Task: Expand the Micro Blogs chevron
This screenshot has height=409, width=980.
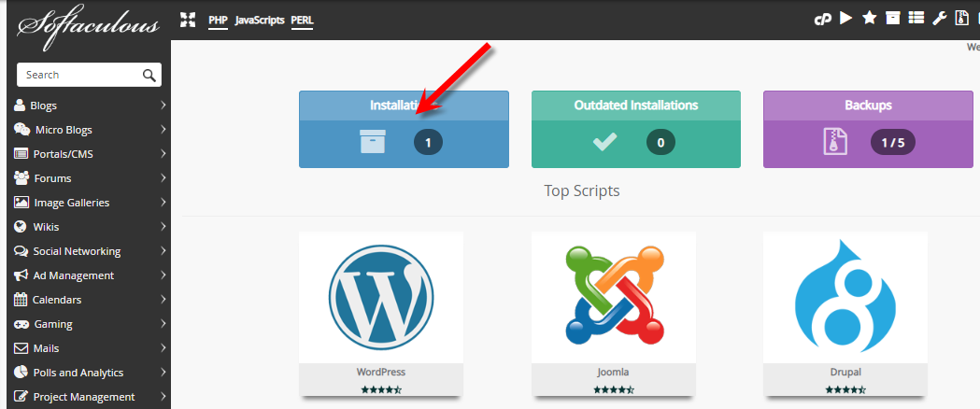Action: [x=163, y=129]
